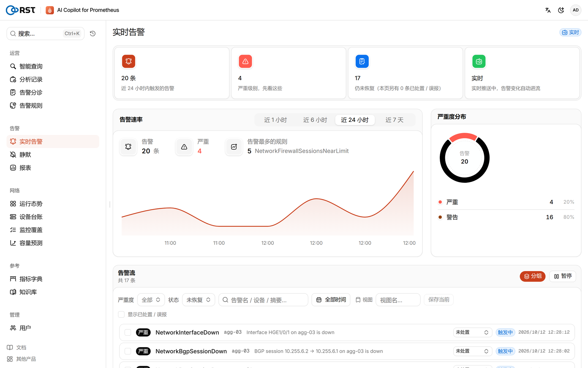Screen dimensions: 588x368
Task: Click the red segment of severity donut
Action: (463, 136)
